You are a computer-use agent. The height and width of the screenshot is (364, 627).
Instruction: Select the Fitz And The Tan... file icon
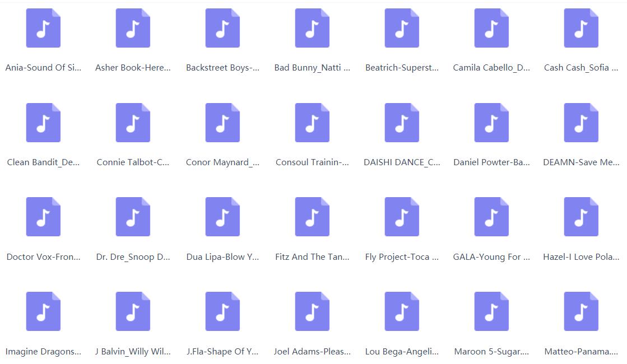[312, 217]
